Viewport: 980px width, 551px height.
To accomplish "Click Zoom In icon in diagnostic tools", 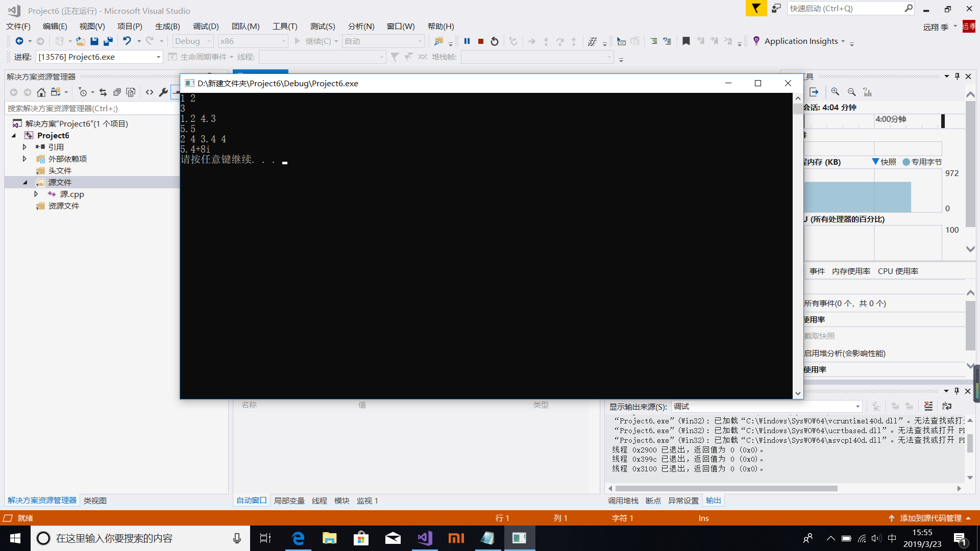I will [835, 92].
